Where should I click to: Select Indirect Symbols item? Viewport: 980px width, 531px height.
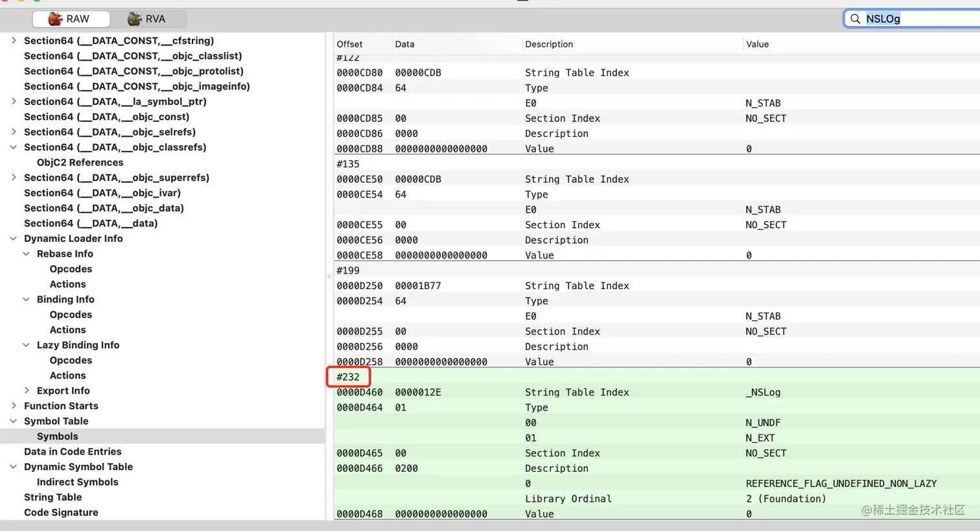point(77,482)
